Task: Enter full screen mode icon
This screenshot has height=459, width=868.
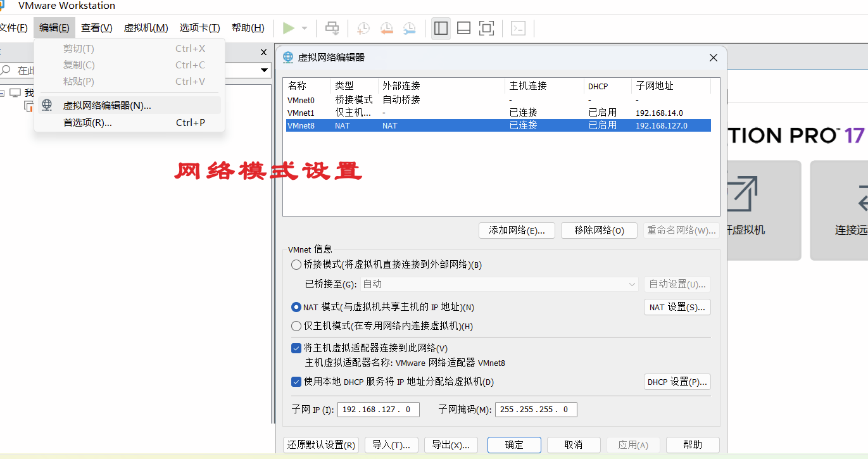Action: coord(486,28)
